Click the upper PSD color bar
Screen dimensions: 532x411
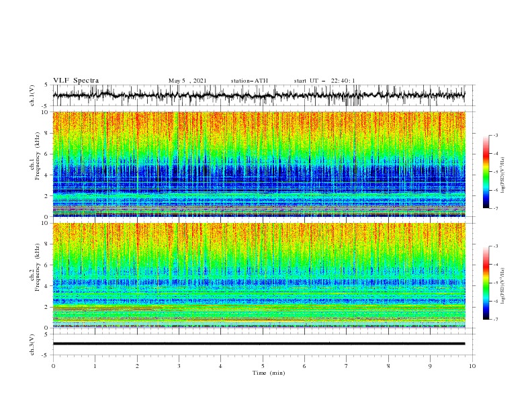pos(486,172)
